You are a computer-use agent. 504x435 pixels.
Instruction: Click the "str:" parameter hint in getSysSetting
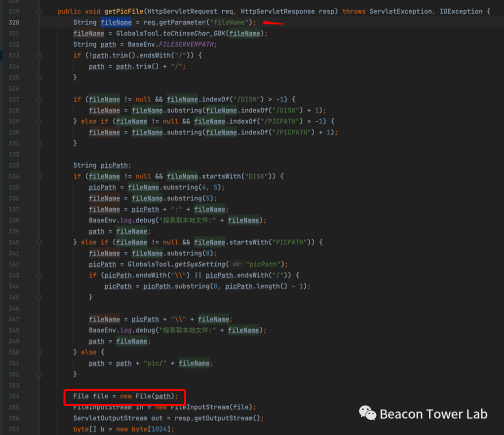click(x=237, y=264)
